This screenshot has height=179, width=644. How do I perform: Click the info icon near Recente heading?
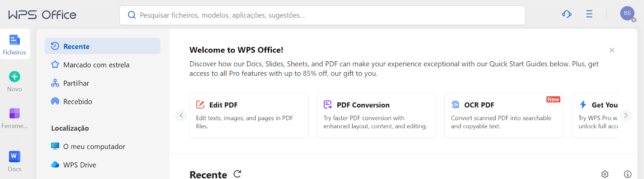click(627, 174)
